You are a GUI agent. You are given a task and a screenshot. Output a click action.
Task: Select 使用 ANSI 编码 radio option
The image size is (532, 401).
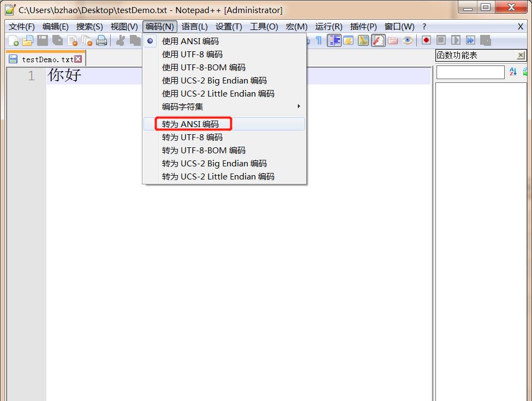point(224,41)
